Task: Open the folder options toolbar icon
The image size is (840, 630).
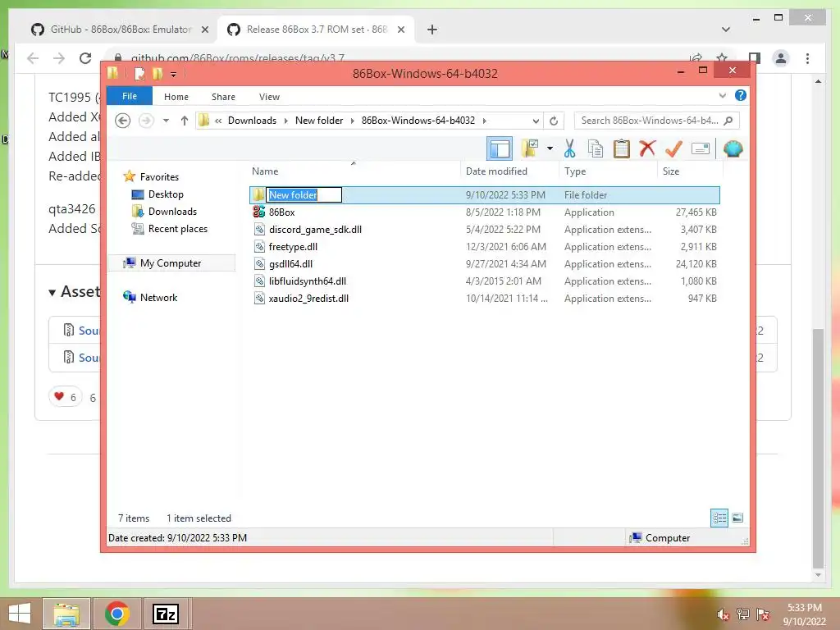Action: click(x=530, y=148)
